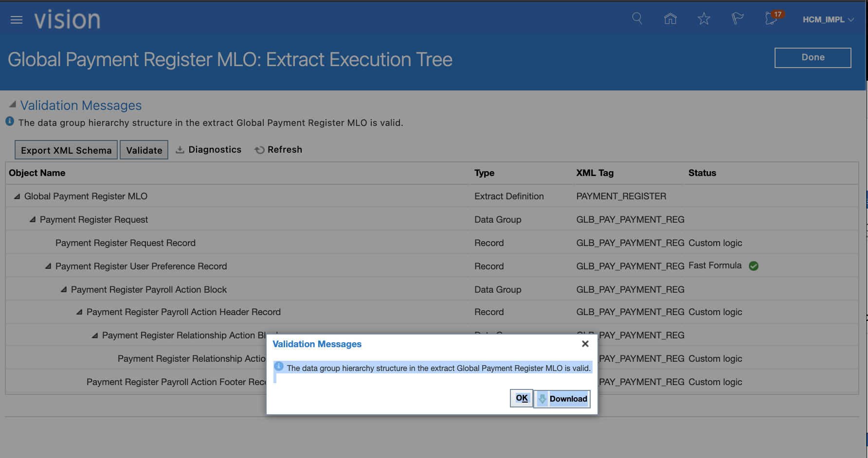Go to the Home icon
The width and height of the screenshot is (868, 458).
click(670, 19)
